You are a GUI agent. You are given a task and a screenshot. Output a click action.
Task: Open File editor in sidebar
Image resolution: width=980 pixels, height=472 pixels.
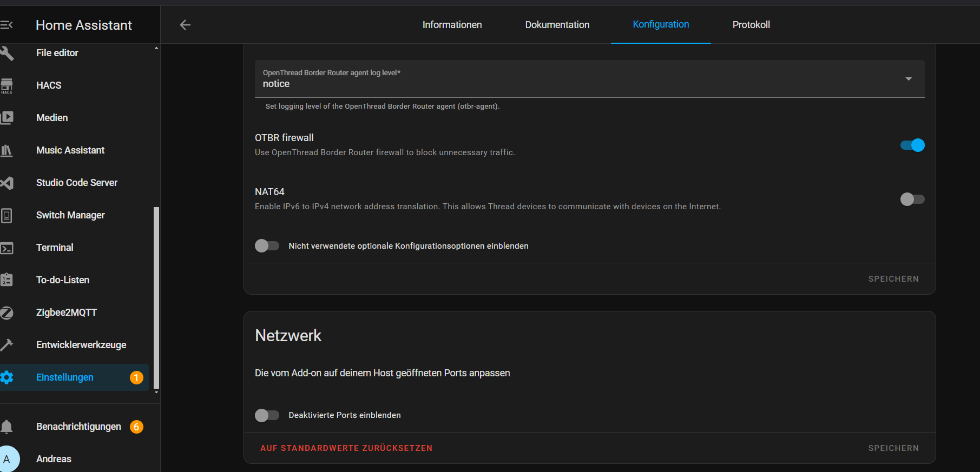point(75,53)
